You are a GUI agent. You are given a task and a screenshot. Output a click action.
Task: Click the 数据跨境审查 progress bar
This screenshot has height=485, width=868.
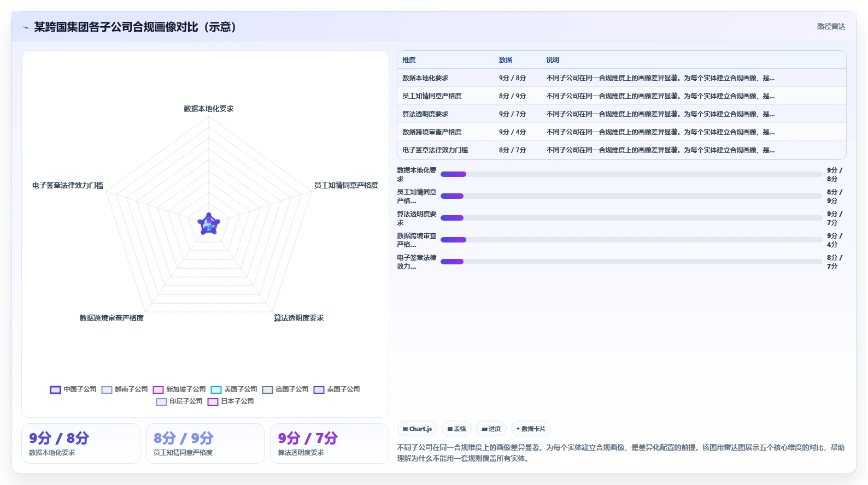pyautogui.click(x=631, y=240)
